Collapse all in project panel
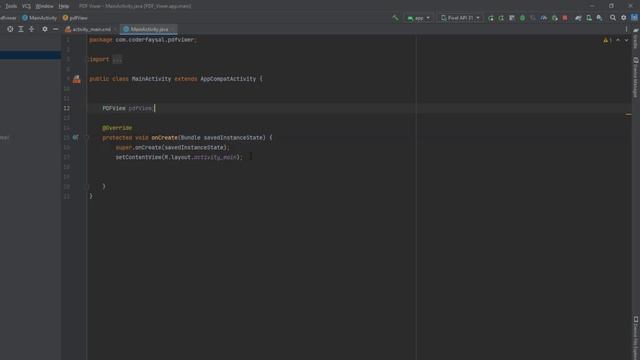 (x=31, y=29)
